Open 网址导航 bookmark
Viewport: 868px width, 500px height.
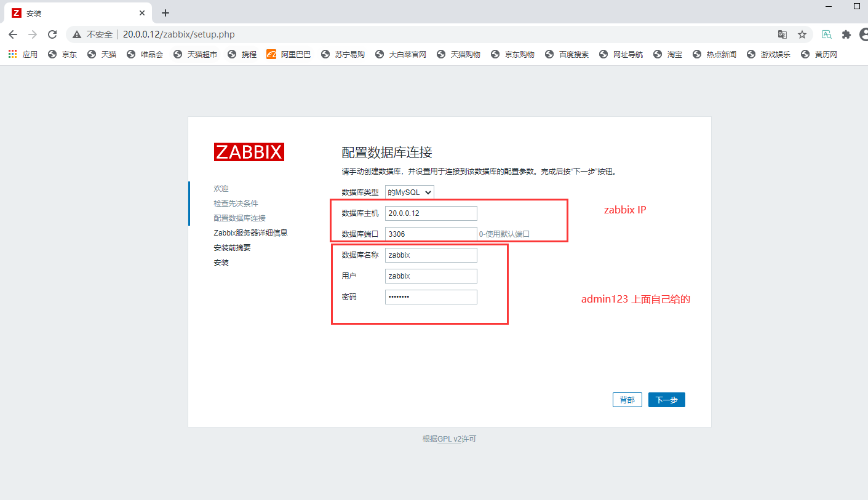621,54
